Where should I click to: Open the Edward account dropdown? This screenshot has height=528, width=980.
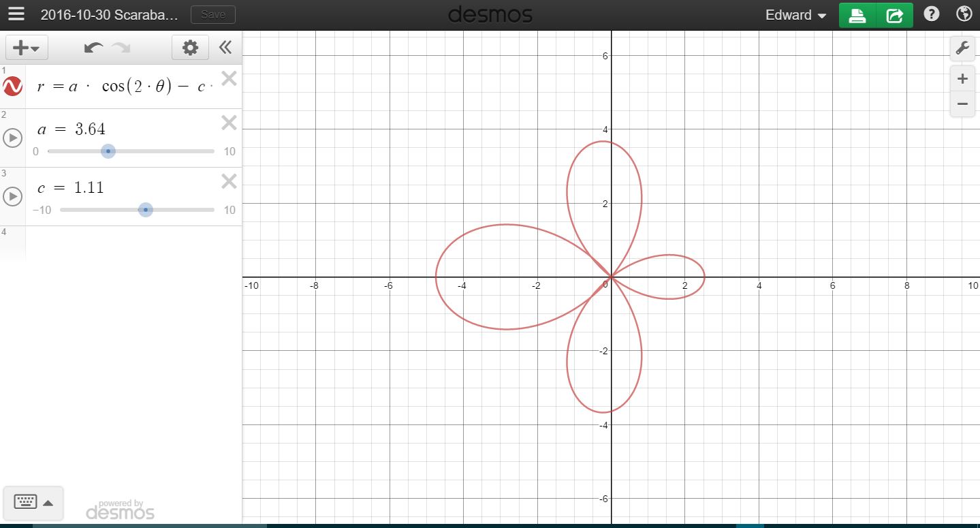[795, 14]
